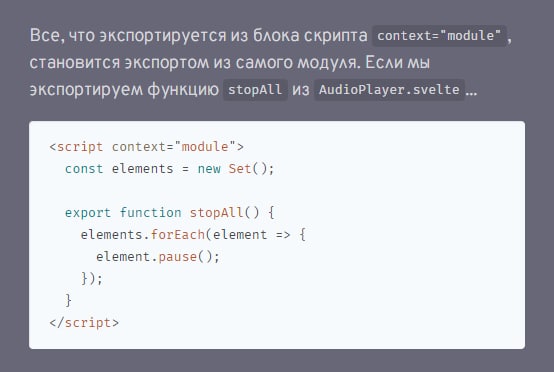Click the export function stopAll() line
This screenshot has width=554, height=372.
tap(170, 213)
